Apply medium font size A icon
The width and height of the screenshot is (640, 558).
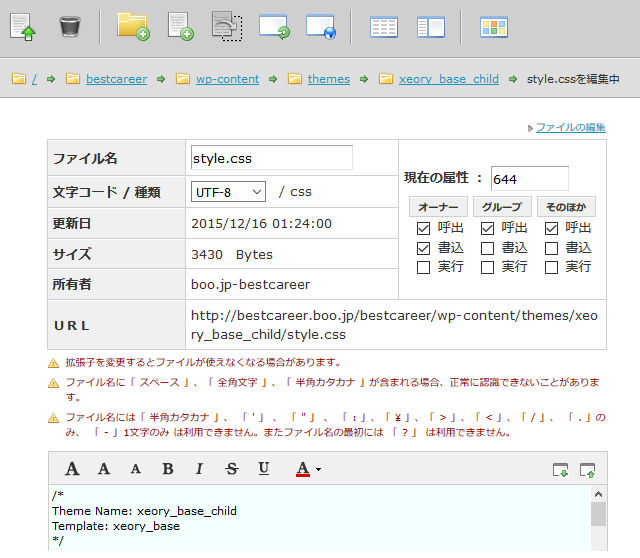click(x=104, y=469)
